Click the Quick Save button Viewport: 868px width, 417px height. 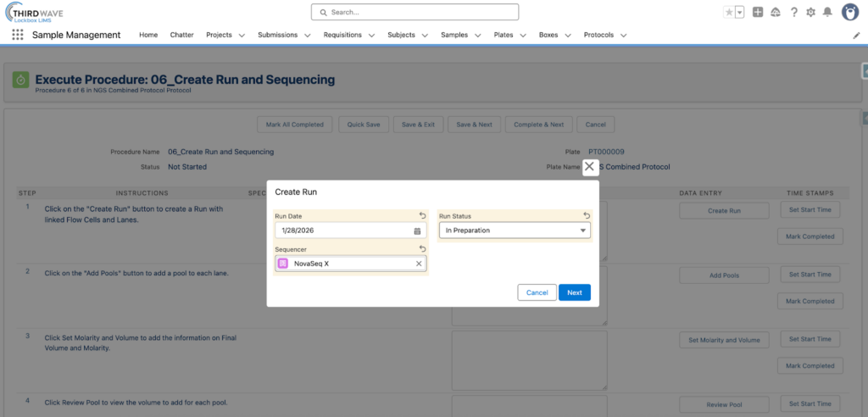click(364, 125)
